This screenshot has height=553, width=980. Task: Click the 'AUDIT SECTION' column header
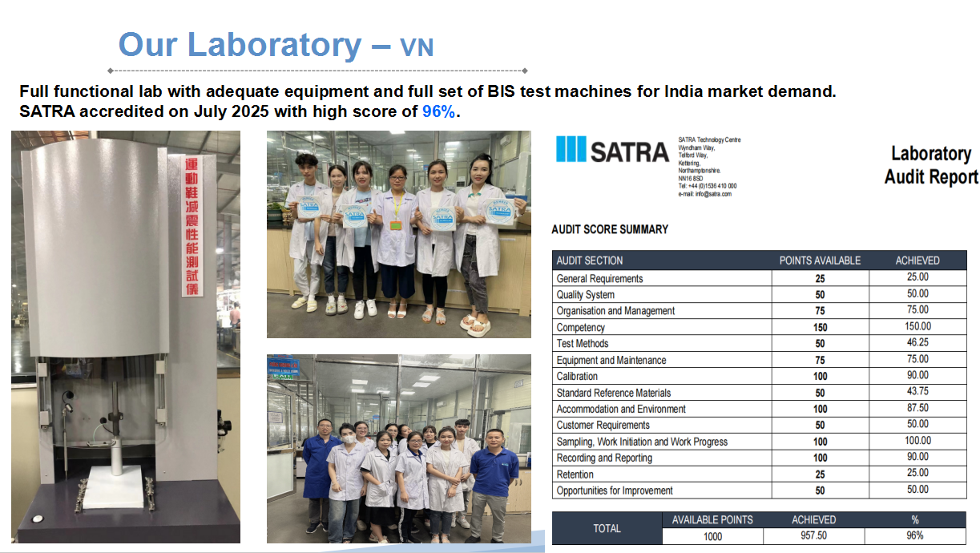pyautogui.click(x=589, y=260)
